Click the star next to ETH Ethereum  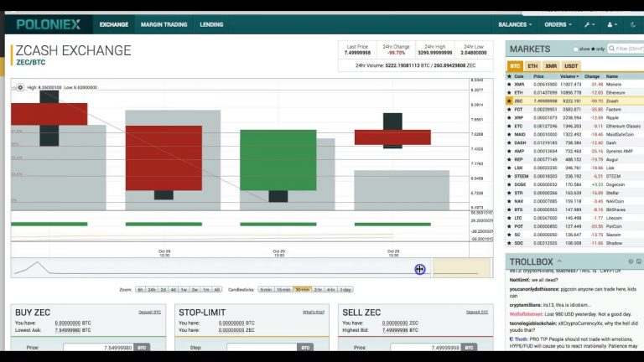click(509, 93)
